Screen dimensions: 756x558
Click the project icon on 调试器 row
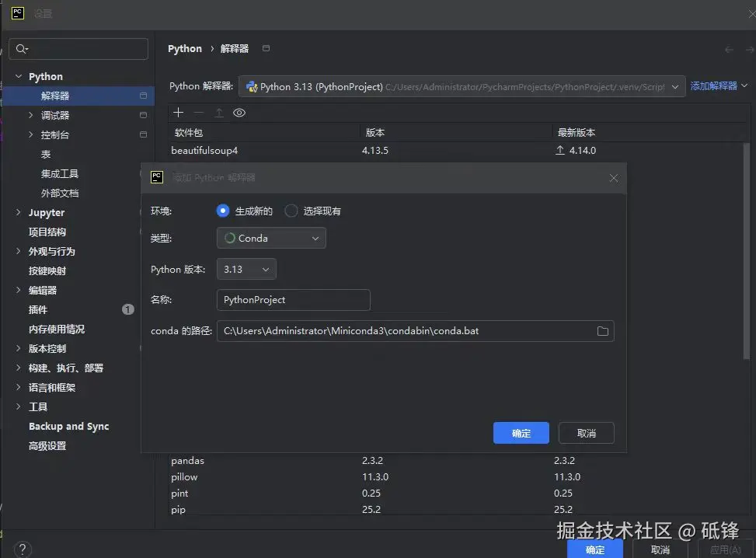143,115
